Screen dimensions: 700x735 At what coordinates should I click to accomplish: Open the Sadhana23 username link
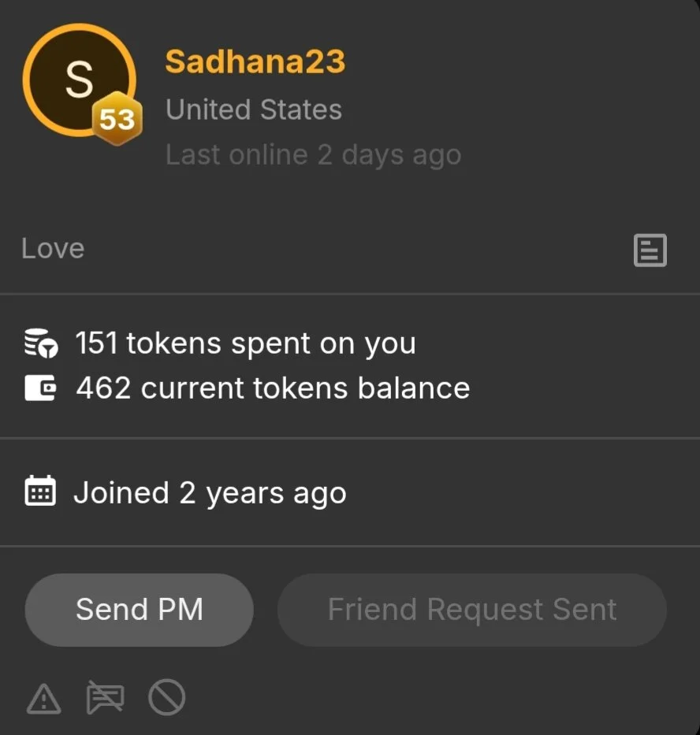click(x=255, y=62)
